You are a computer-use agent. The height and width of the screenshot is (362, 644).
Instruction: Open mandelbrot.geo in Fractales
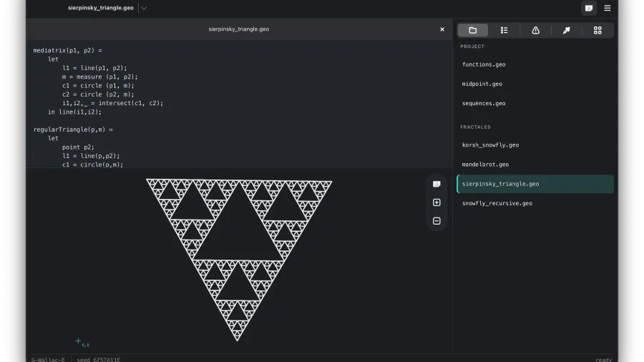[485, 165]
